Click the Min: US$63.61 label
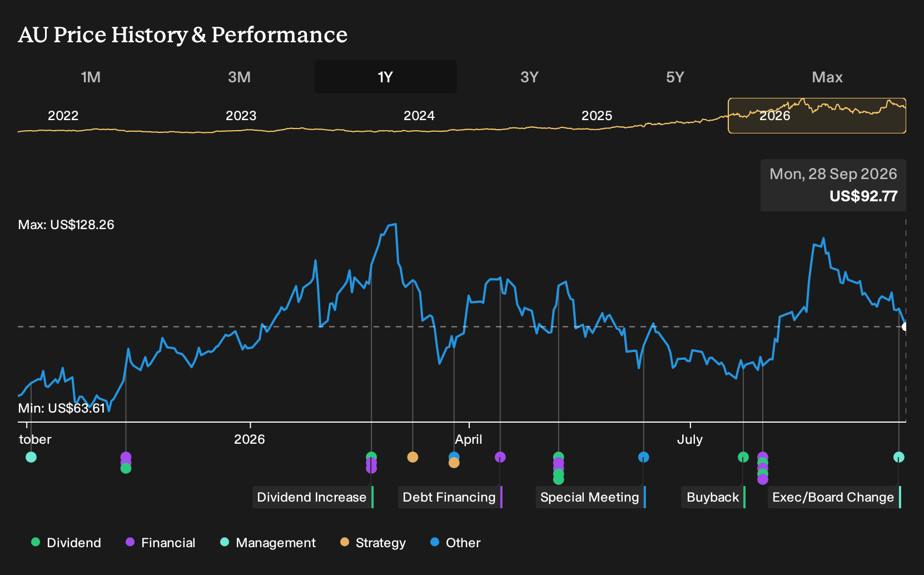The width and height of the screenshot is (924, 575). pos(62,408)
